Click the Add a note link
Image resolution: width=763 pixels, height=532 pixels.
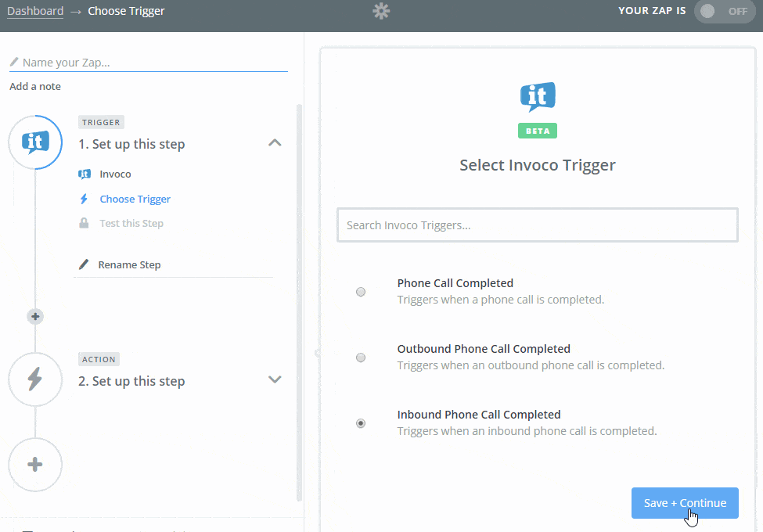coord(35,86)
